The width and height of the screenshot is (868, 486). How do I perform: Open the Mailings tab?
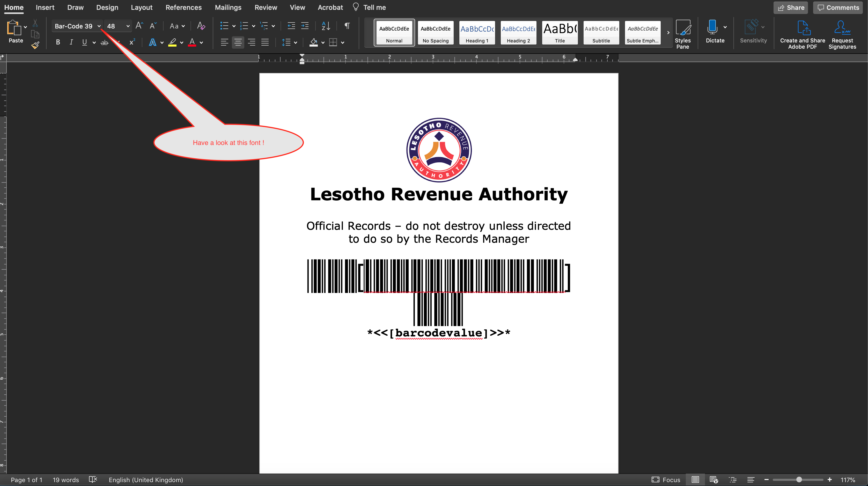click(x=228, y=8)
